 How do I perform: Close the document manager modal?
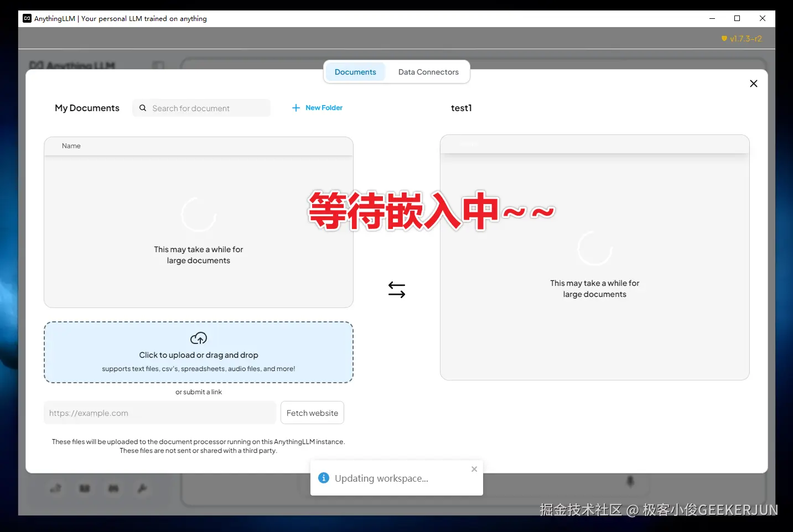pyautogui.click(x=753, y=84)
